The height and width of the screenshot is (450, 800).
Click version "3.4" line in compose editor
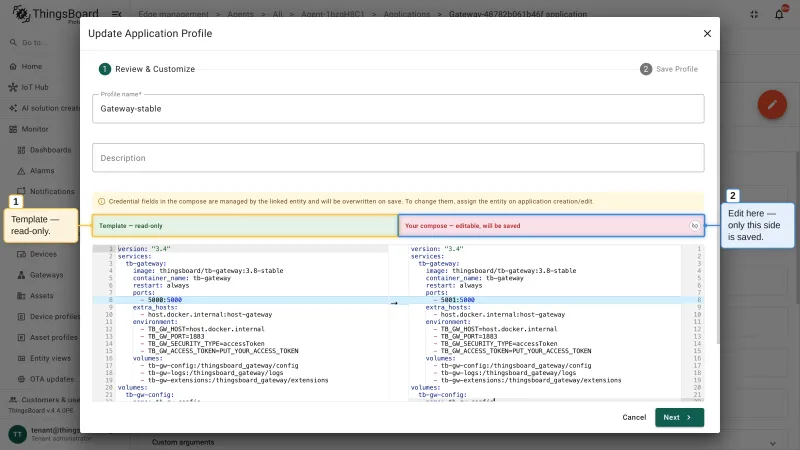point(437,249)
